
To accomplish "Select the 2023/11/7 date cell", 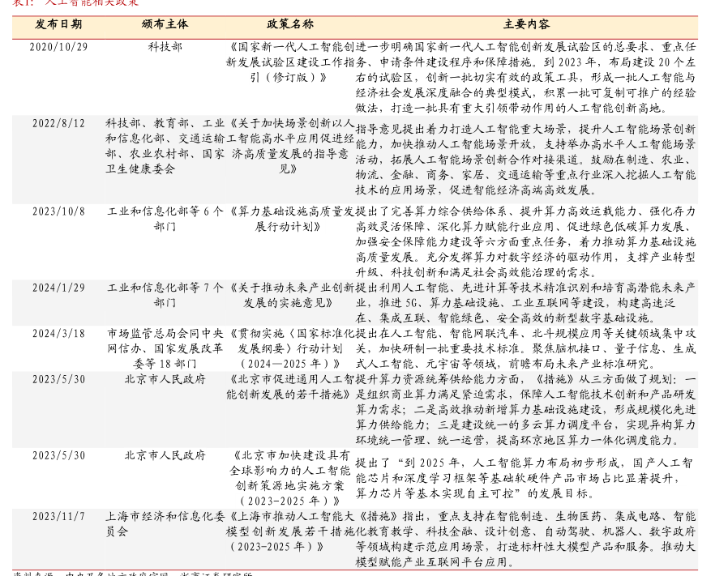I will pos(58,516).
